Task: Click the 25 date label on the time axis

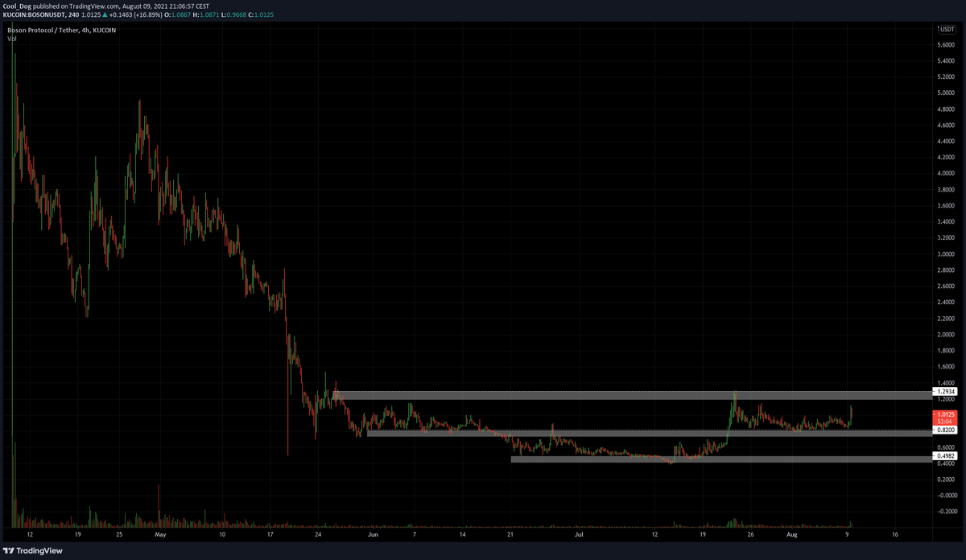Action: pos(119,533)
